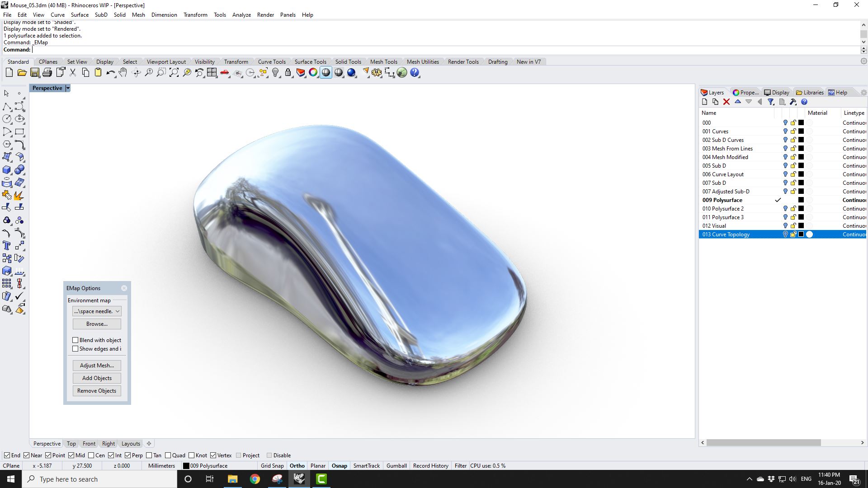This screenshot has width=868, height=488.
Task: Enable the Tan osnap checkbox
Action: (x=149, y=455)
